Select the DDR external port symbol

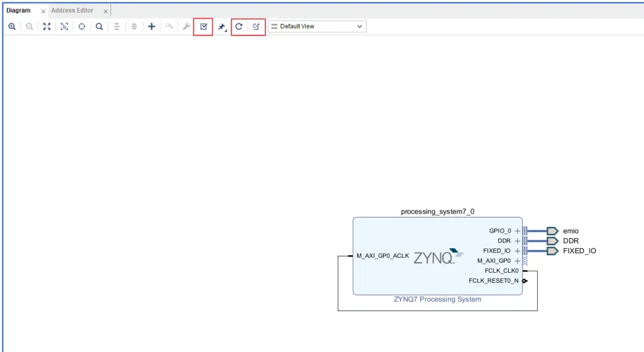[553, 241]
